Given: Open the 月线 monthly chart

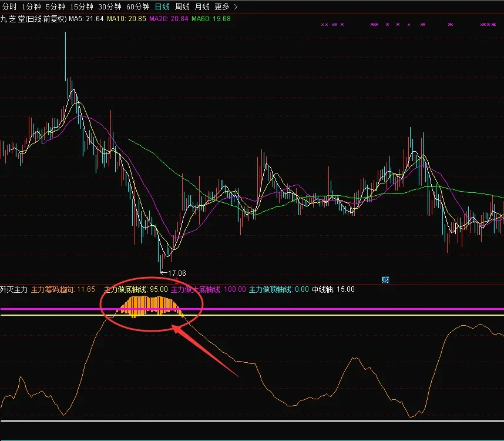Looking at the screenshot, I should (x=202, y=6).
